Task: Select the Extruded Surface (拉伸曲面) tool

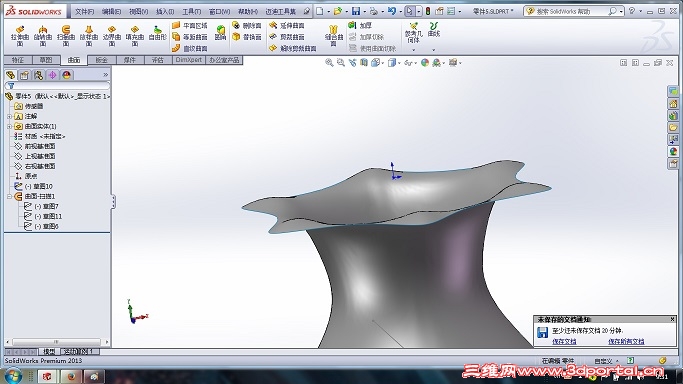Action: (20, 35)
